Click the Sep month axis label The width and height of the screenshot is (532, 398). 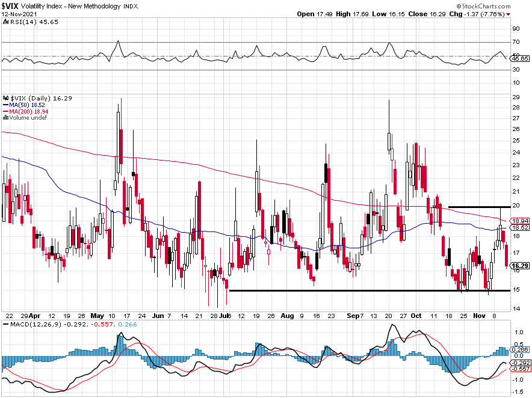[x=353, y=316]
